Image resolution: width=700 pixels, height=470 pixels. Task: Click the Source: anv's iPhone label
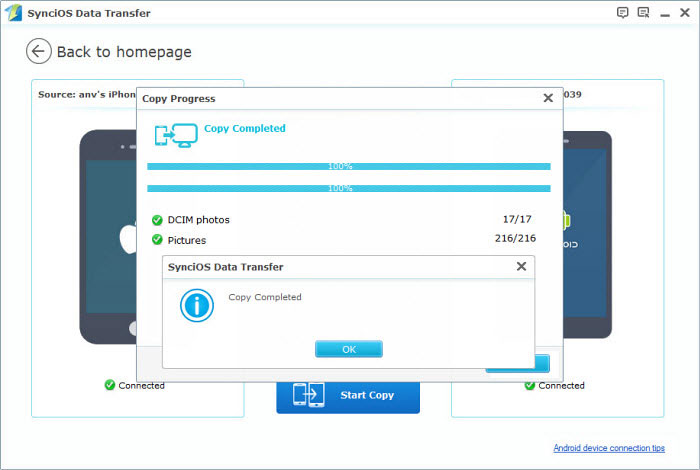[87, 95]
